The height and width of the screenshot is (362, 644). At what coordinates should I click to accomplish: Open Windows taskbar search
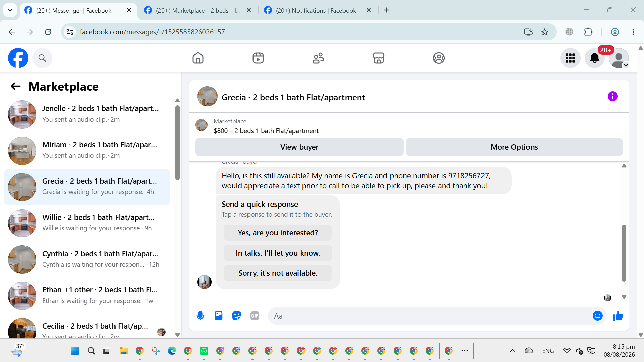[x=91, y=351]
